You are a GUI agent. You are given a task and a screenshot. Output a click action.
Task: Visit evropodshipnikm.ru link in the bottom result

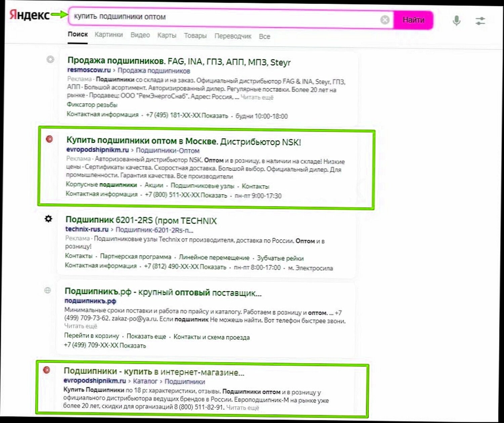94,381
